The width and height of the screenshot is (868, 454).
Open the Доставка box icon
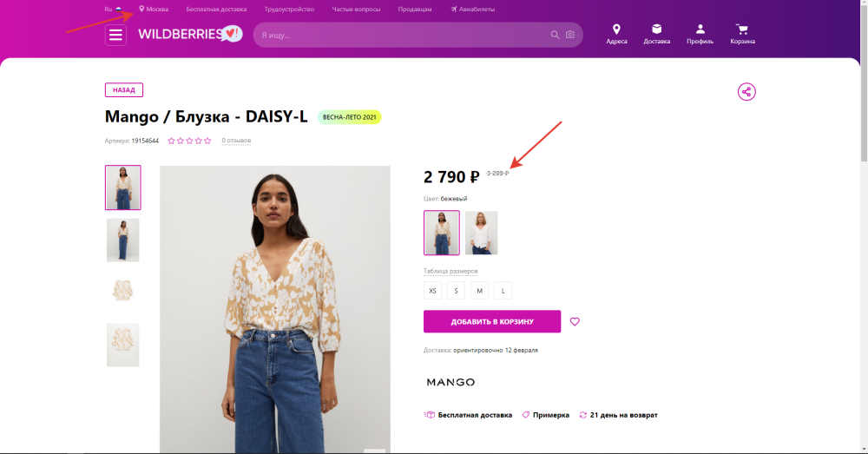click(x=656, y=34)
